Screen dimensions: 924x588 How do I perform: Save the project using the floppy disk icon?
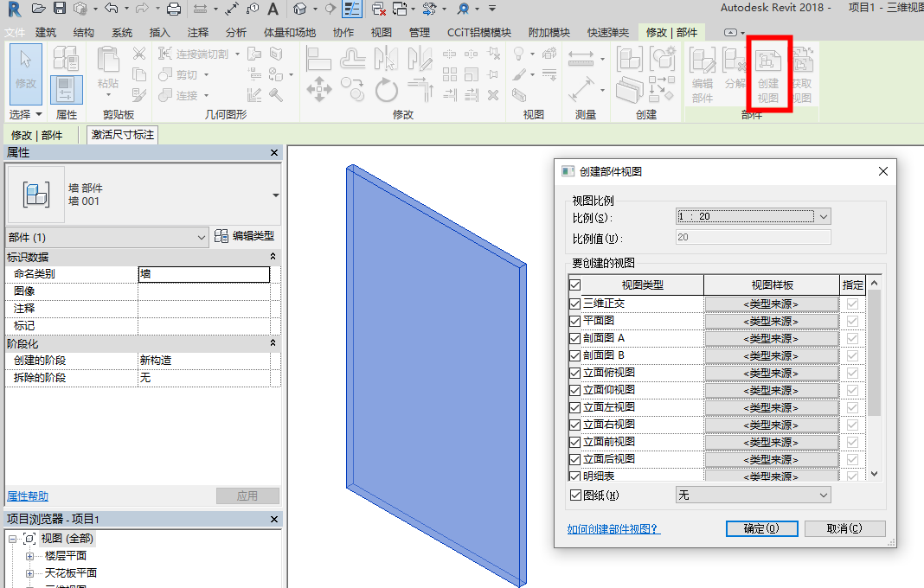click(x=60, y=9)
